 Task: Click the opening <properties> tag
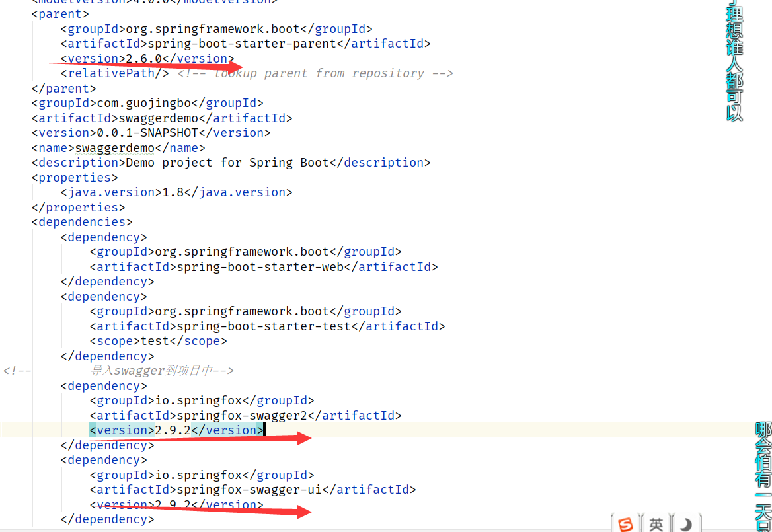pos(75,177)
